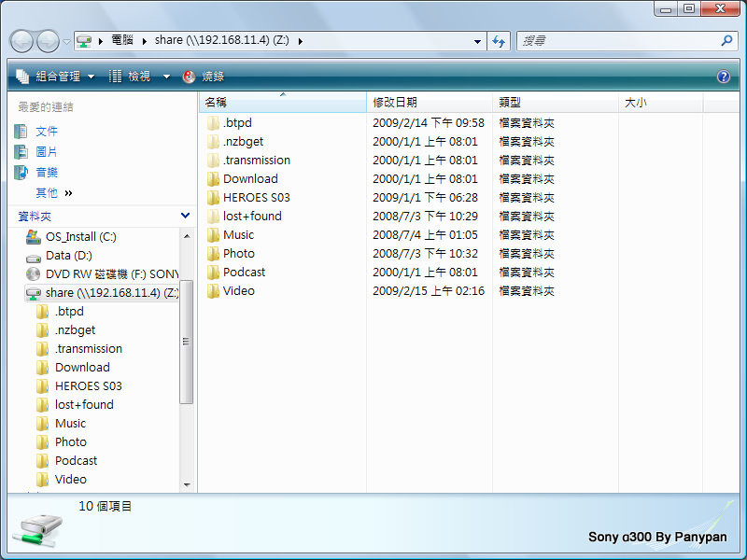Screen dimensions: 747x560
Task: Click date 2009/2/15 上午 02:16 cell
Action: [429, 291]
